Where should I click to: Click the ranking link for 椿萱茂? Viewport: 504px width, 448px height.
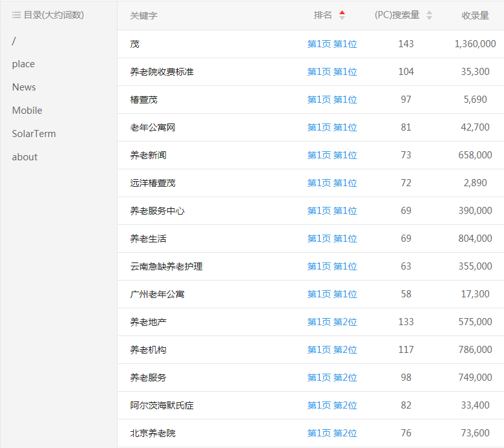click(332, 100)
